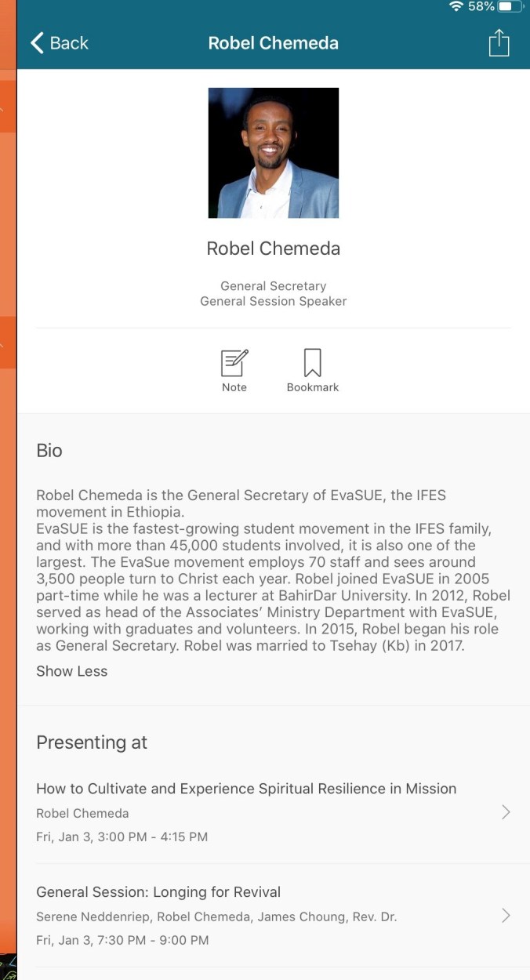
Task: Select the Robel Chemeda title in the header
Action: (273, 43)
